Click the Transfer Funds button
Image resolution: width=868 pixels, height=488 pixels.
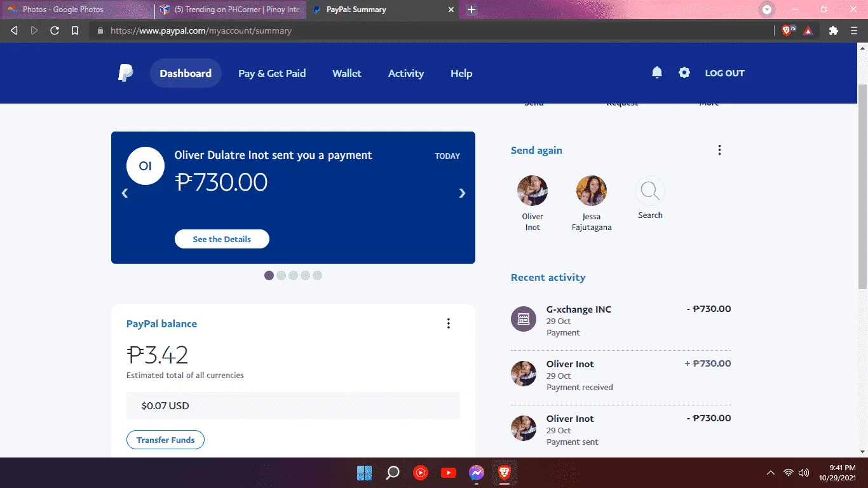(x=165, y=440)
